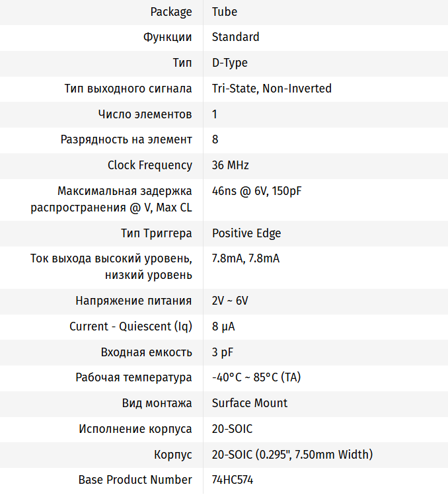Viewport: 448px width, 499px height.
Task: Click the 'Число элементов' label
Action: (145, 114)
